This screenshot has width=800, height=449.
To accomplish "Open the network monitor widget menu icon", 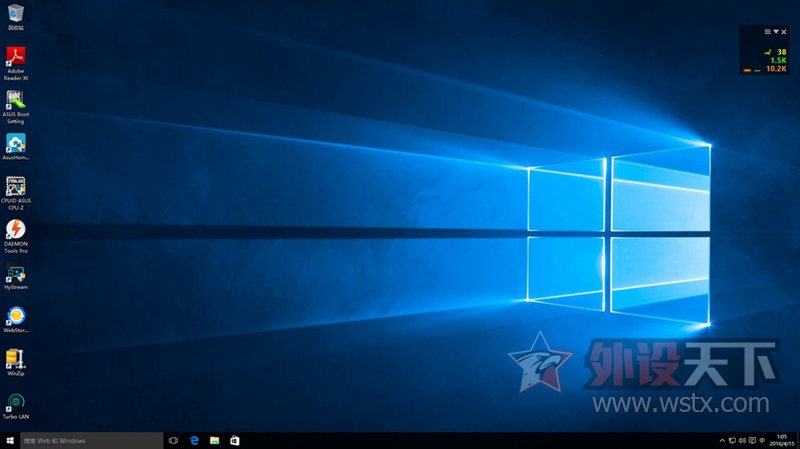I will coord(767,32).
